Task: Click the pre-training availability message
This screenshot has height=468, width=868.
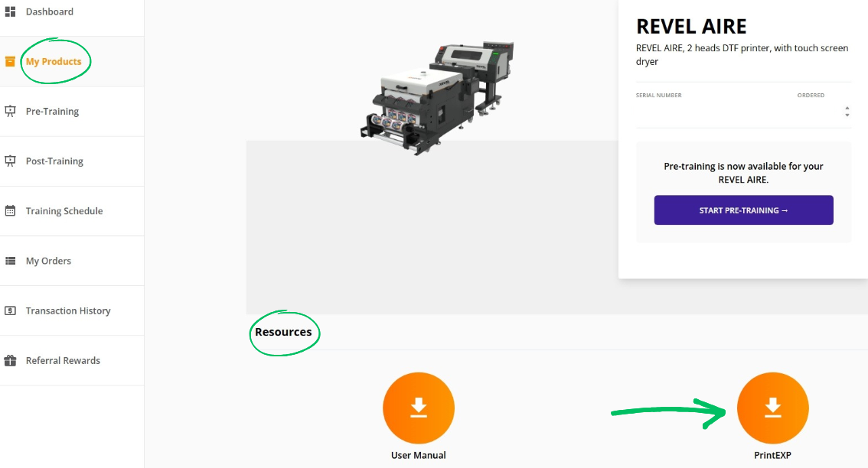Action: 743,173
